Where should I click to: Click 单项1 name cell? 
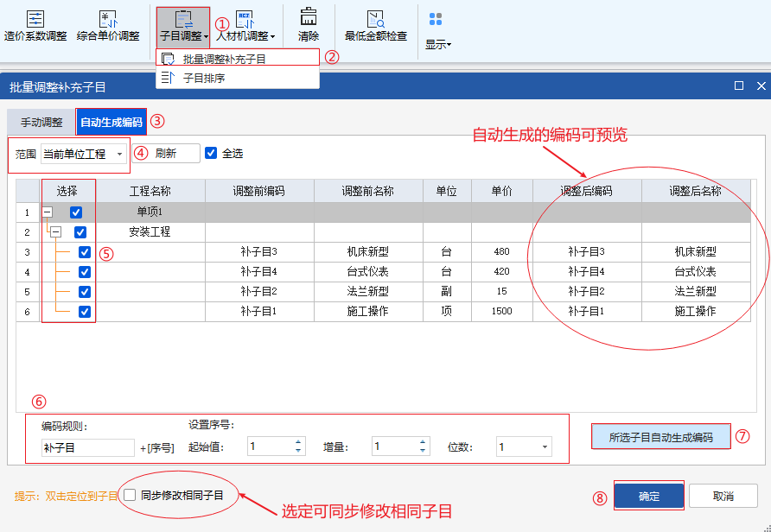(x=150, y=212)
